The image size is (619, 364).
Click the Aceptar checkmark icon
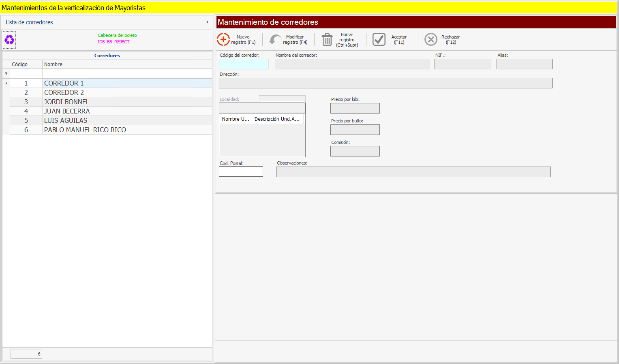click(379, 39)
